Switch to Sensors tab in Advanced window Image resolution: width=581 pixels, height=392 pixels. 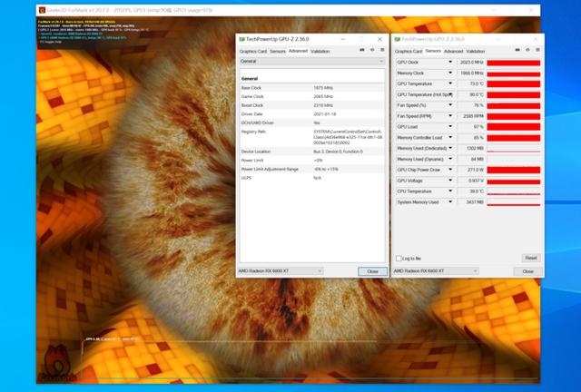point(278,51)
